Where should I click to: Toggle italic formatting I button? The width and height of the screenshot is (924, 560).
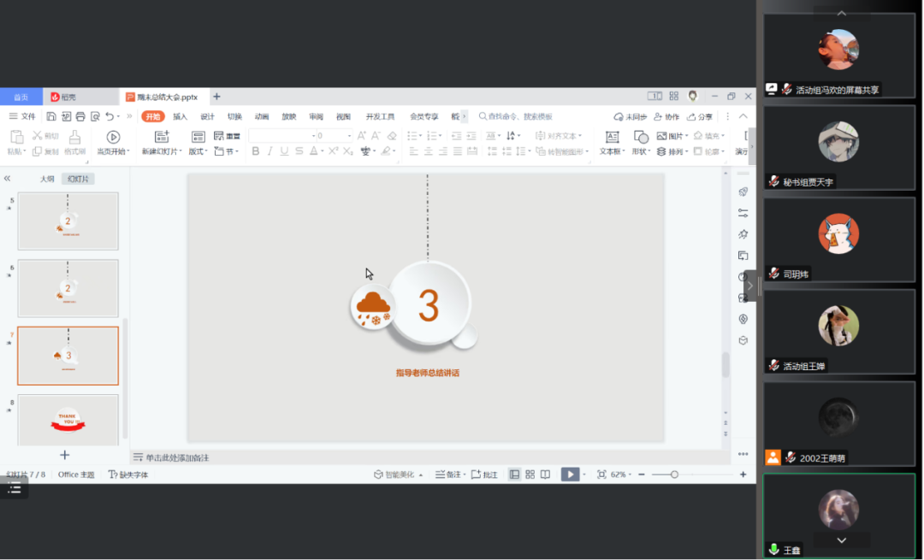[x=269, y=151]
